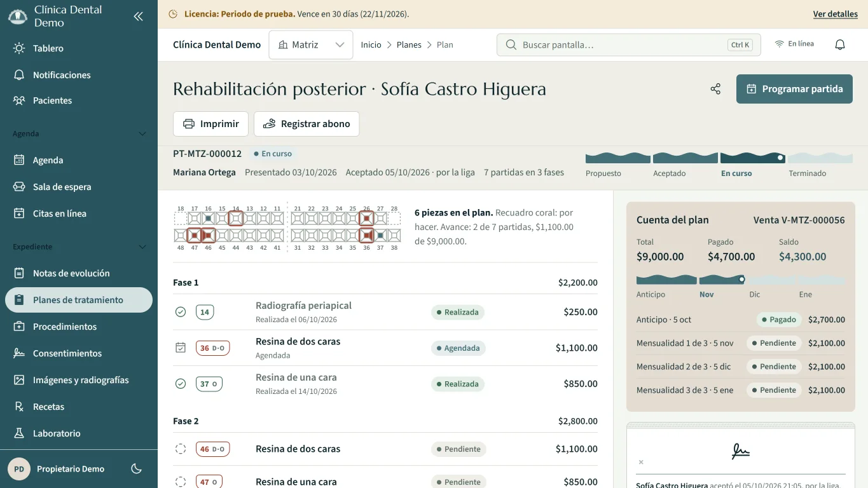The width and height of the screenshot is (868, 488).
Task: Click the En línea connection status
Action: tap(794, 44)
